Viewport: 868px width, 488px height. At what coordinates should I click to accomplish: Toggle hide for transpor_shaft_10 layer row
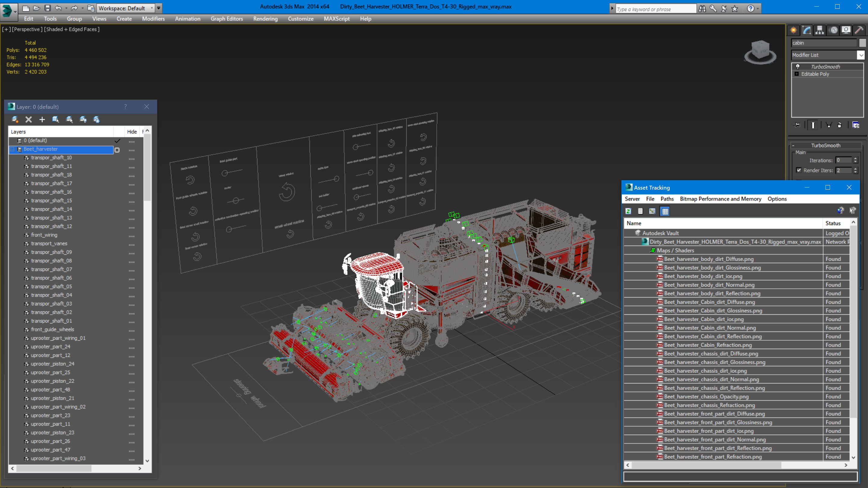(132, 159)
